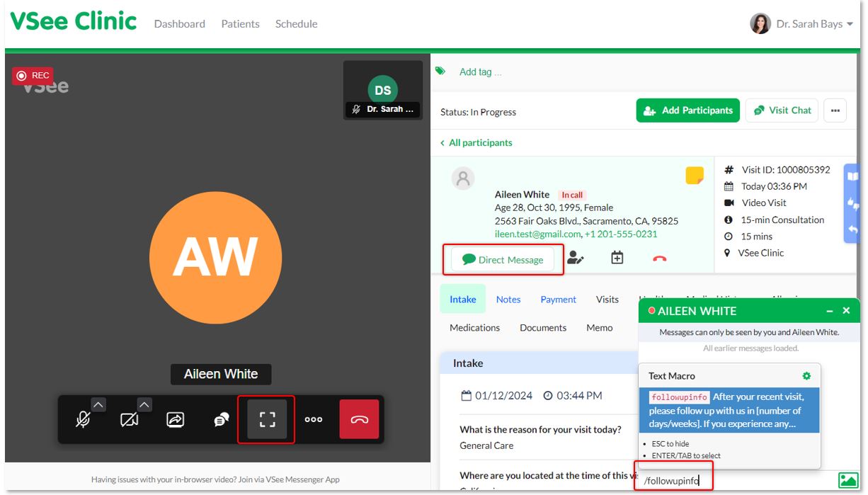
Task: Click the Visit ID: 1000805392 text
Action: click(x=786, y=170)
